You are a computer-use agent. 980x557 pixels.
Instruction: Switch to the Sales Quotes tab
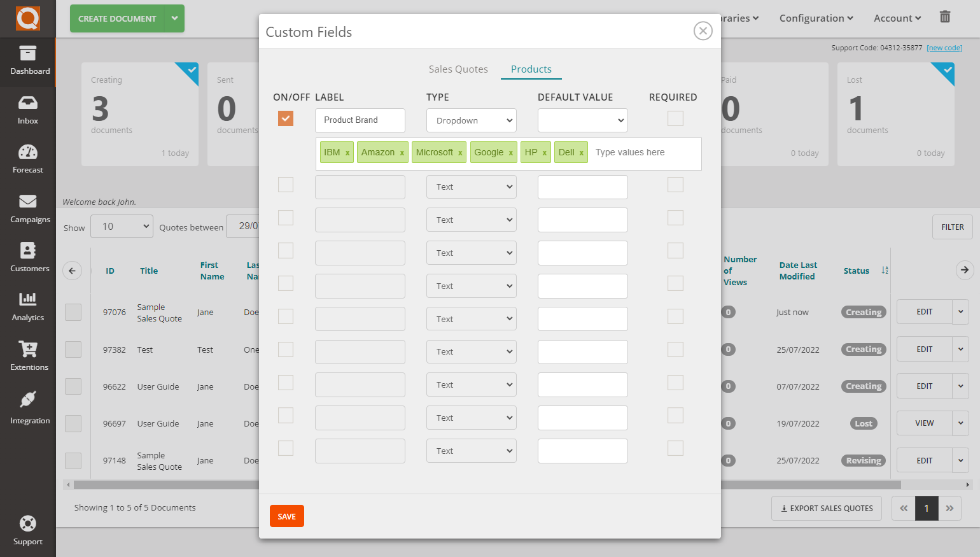[x=458, y=69]
